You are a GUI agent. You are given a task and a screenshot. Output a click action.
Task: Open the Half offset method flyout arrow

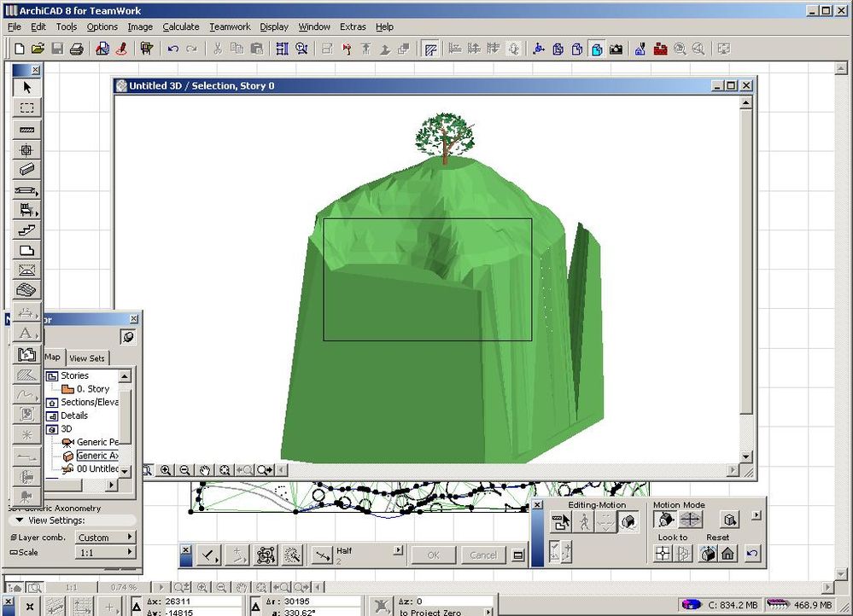[398, 550]
